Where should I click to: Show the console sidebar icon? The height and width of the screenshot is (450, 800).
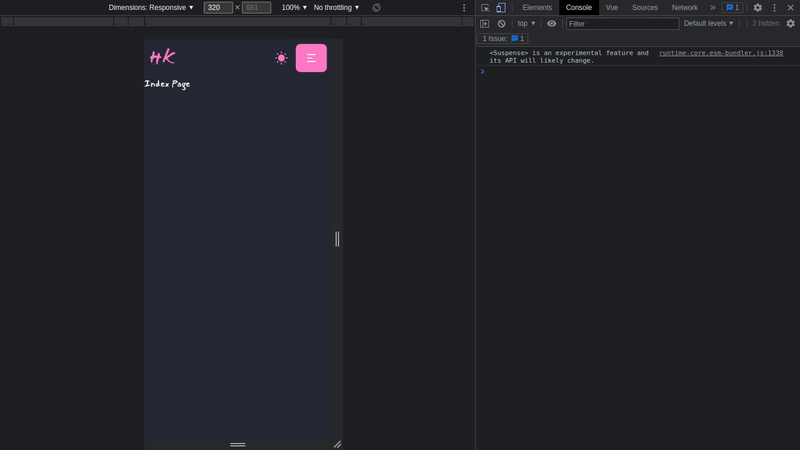(x=485, y=23)
